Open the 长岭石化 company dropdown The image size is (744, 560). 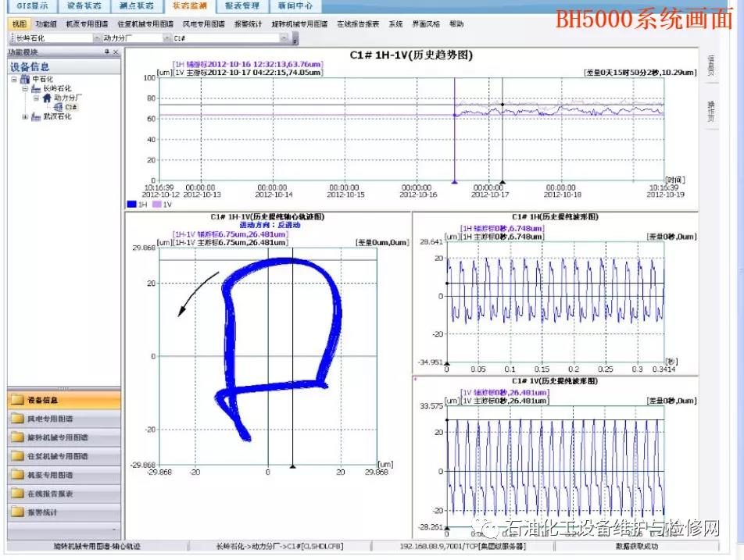98,37
